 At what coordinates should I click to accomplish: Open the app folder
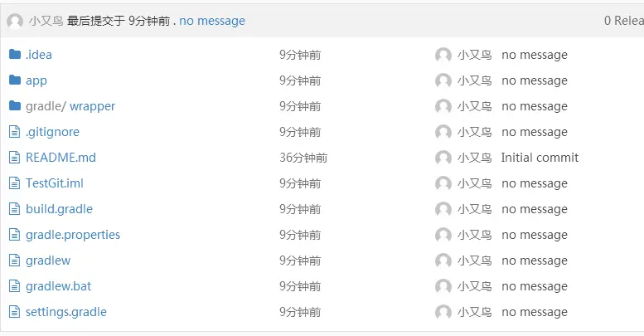[36, 80]
